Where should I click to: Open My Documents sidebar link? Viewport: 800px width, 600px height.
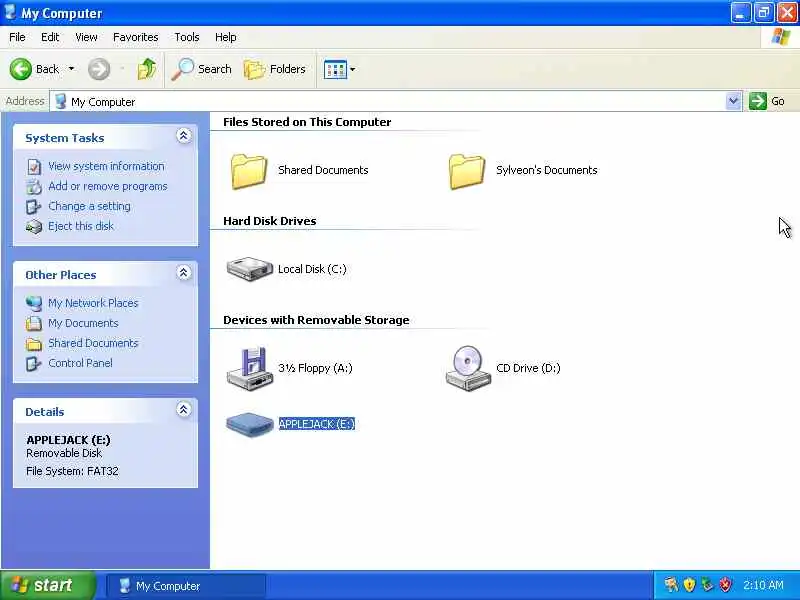tap(83, 323)
